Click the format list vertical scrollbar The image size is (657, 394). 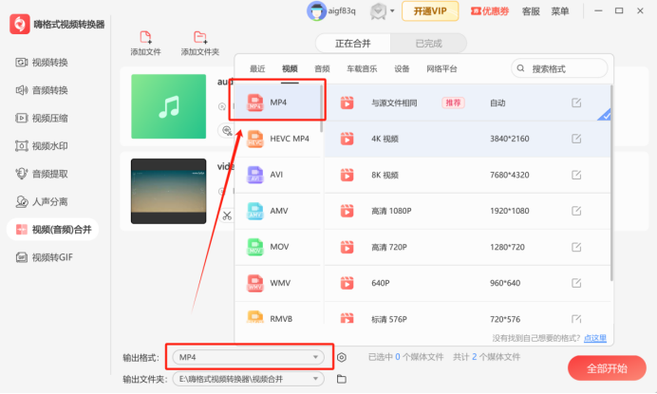(322, 108)
